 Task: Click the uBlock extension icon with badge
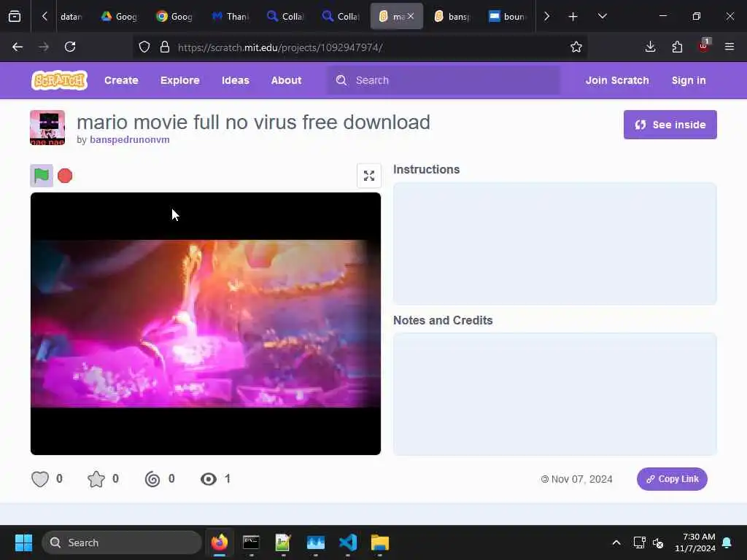[704, 46]
